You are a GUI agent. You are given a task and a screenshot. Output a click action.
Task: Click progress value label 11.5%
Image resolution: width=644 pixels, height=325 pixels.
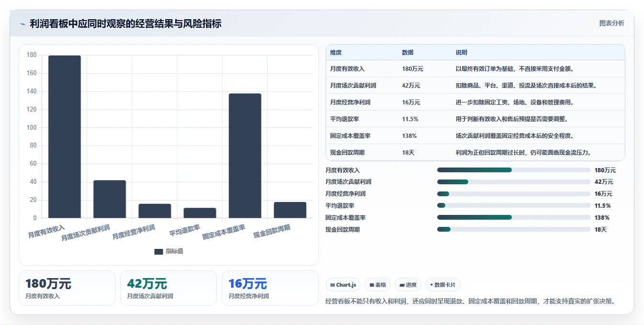pyautogui.click(x=602, y=206)
